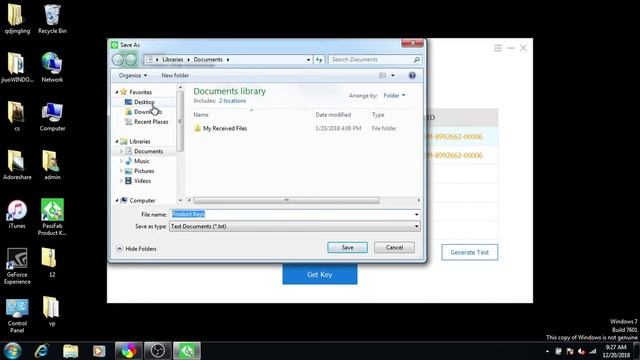Open the address bar history dropdown
The width and height of the screenshot is (640, 360).
[x=309, y=60]
